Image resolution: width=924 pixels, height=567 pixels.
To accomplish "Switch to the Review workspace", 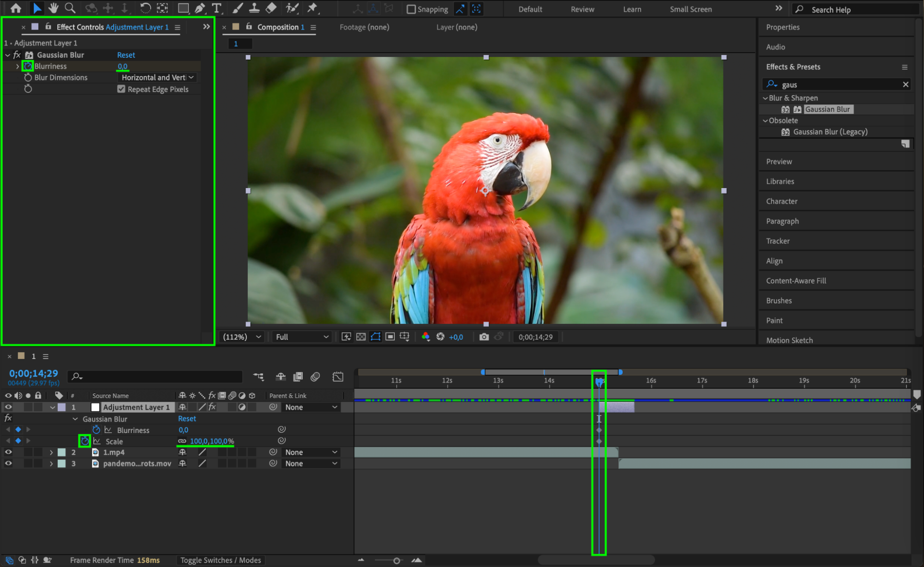I will coord(582,9).
